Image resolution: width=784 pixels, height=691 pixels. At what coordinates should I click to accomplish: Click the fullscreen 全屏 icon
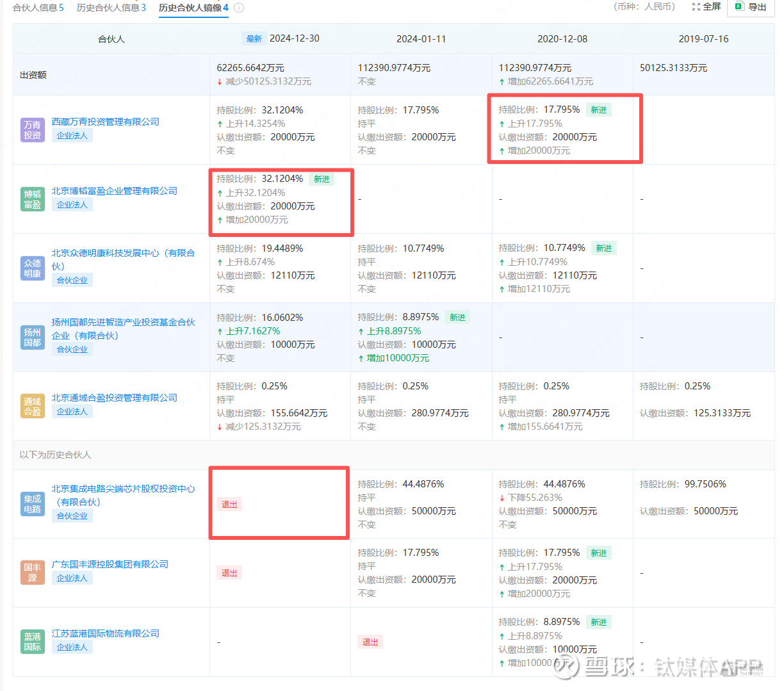(696, 6)
